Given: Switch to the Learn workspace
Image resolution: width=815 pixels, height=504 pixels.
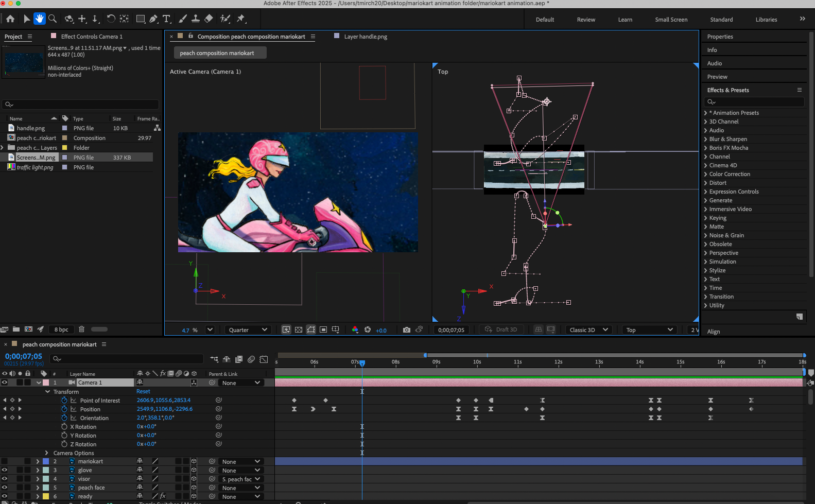Looking at the screenshot, I should pyautogui.click(x=625, y=20).
